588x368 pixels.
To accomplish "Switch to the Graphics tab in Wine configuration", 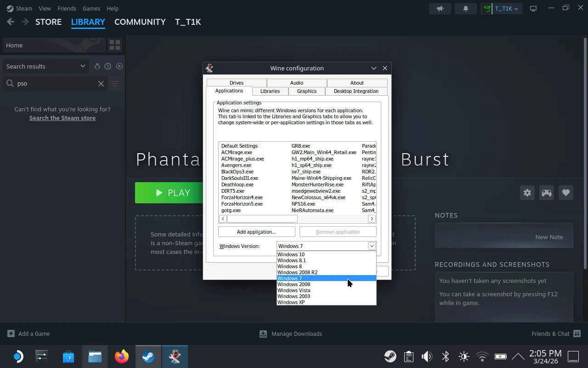I will coord(306,91).
